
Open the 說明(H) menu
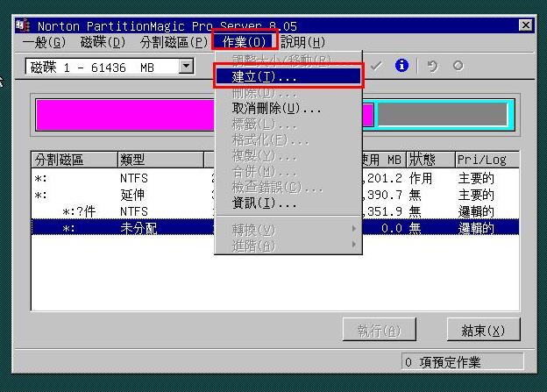point(302,42)
